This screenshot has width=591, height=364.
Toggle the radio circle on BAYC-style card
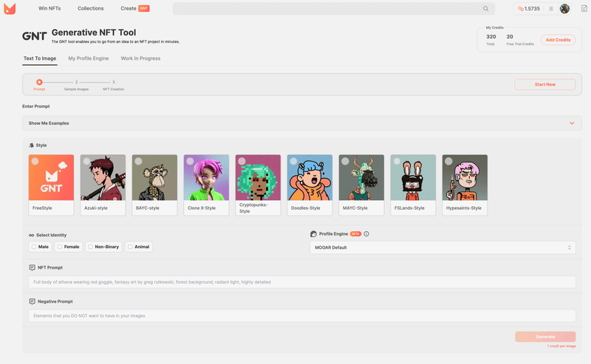[138, 161]
